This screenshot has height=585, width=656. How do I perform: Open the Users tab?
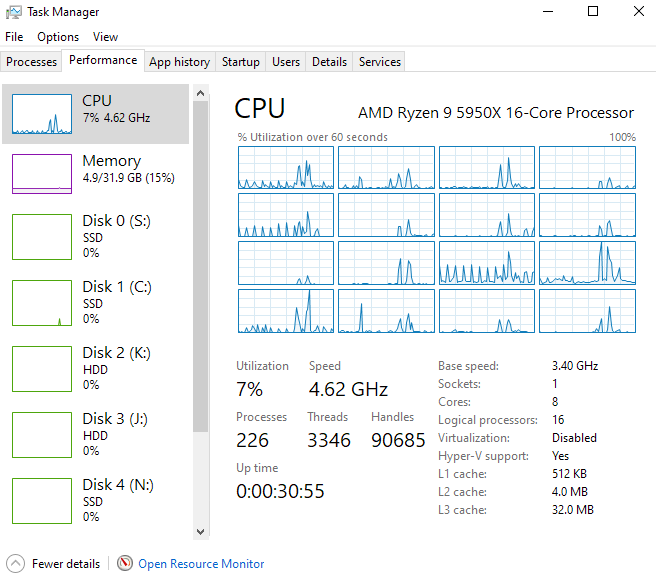click(286, 62)
